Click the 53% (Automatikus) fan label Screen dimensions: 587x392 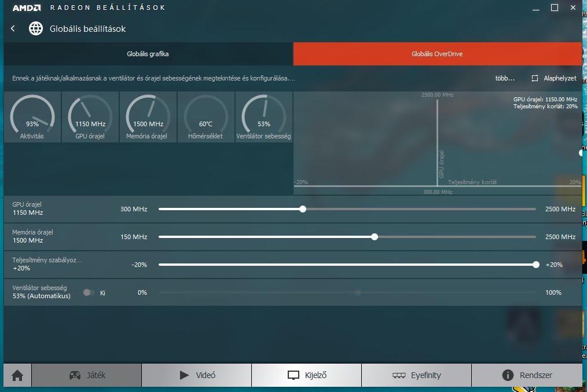pos(42,296)
